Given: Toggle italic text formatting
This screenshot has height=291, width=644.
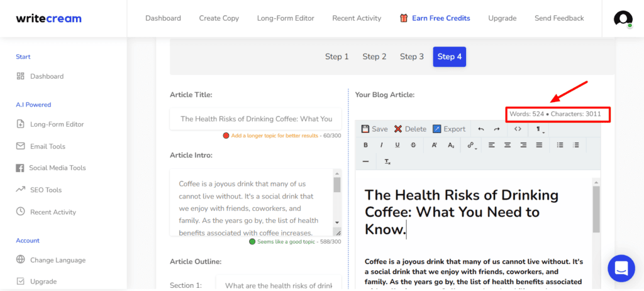Looking at the screenshot, I should click(381, 145).
